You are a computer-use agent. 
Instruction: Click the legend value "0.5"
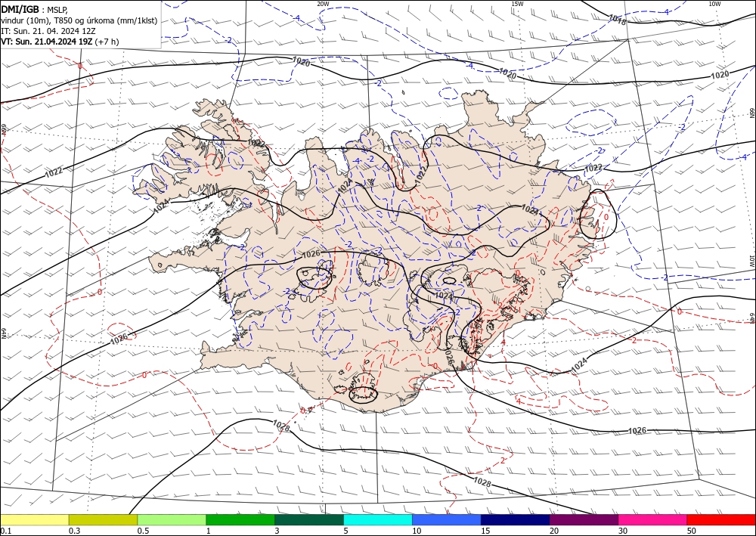click(x=143, y=531)
